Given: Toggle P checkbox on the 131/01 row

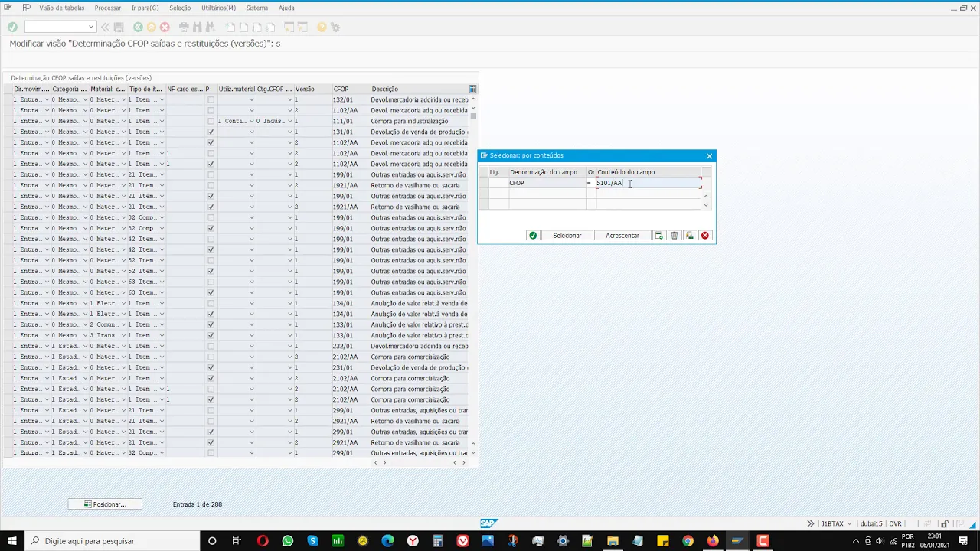Looking at the screenshot, I should pyautogui.click(x=211, y=132).
